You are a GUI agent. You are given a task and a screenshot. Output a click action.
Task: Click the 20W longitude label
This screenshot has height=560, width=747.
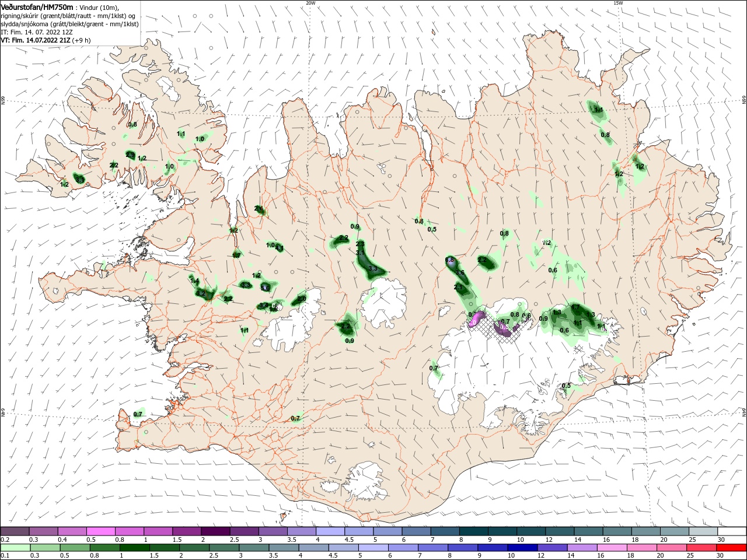[x=310, y=3]
